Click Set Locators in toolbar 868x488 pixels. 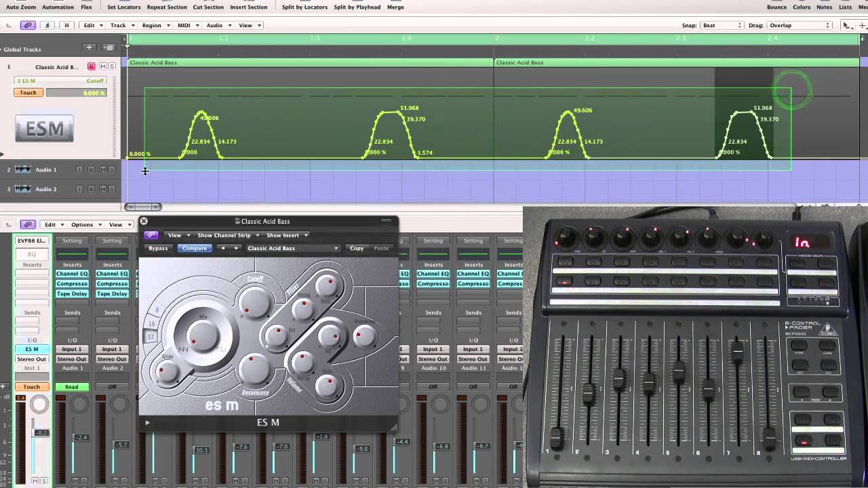tap(124, 7)
